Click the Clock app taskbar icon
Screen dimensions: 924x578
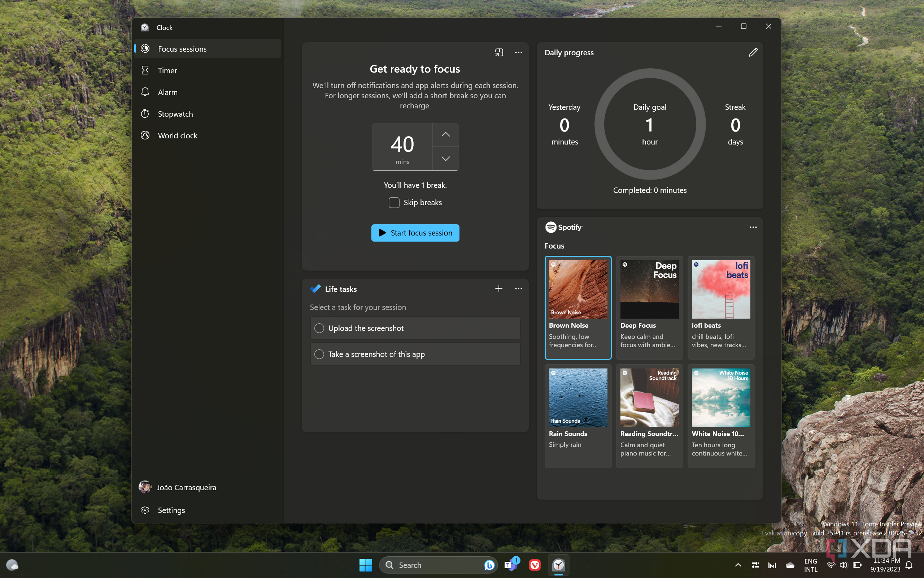pyautogui.click(x=559, y=565)
